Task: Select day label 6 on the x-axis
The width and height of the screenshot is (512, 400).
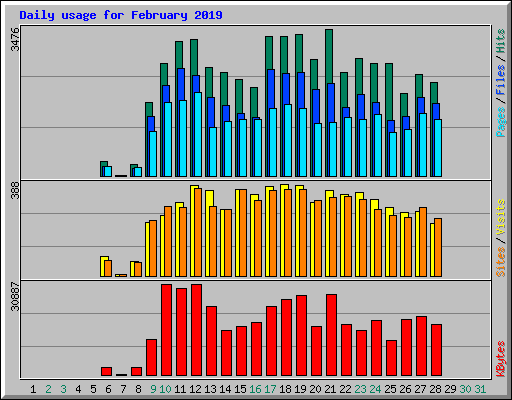Action: (x=108, y=389)
